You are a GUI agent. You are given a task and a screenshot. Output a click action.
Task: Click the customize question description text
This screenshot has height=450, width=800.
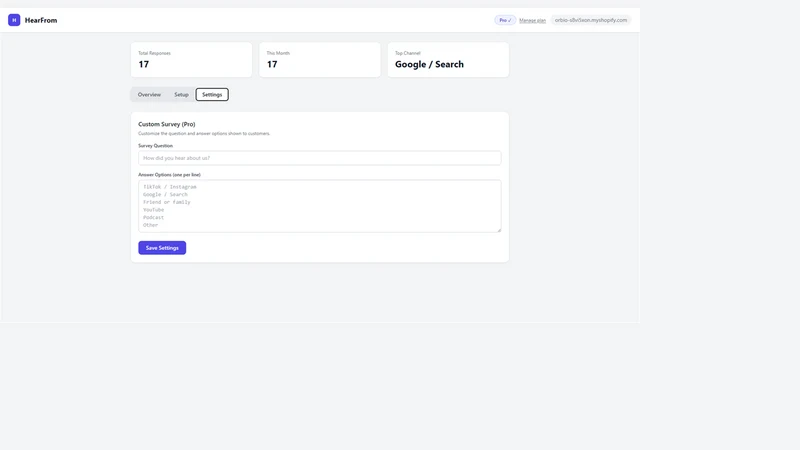[x=204, y=134]
